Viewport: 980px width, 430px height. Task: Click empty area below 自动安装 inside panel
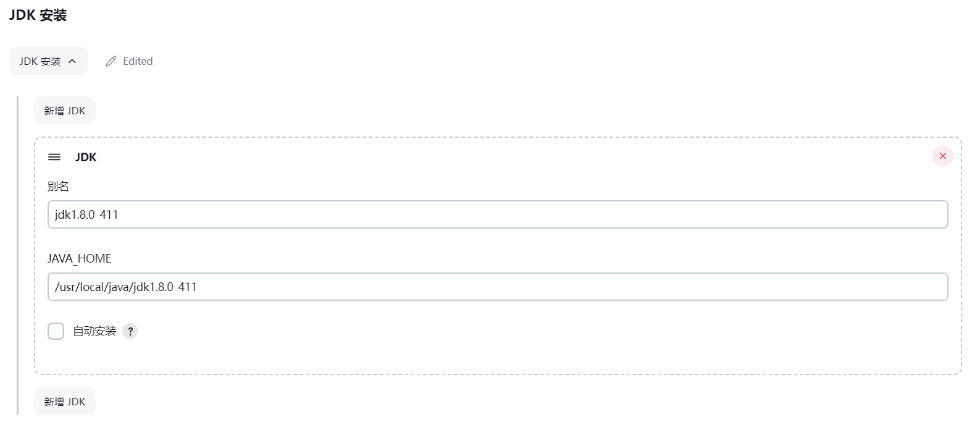498,357
